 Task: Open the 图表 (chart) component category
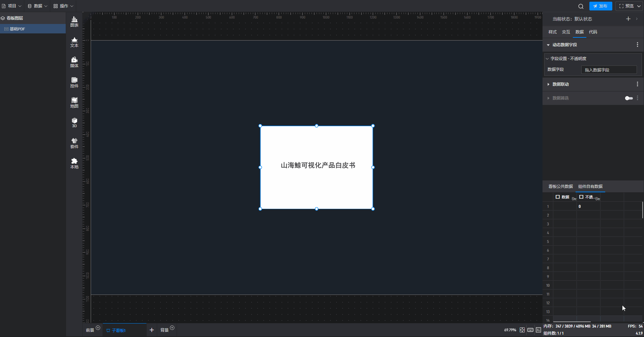click(x=74, y=22)
